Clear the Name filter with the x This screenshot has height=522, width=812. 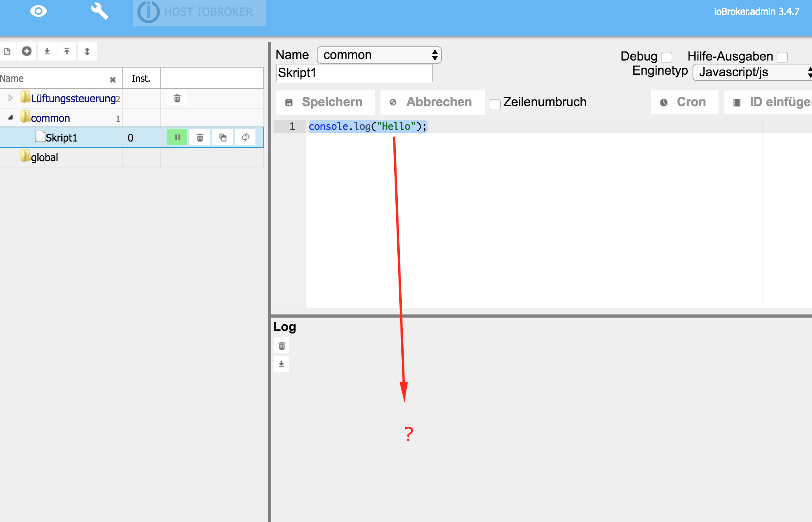point(113,80)
